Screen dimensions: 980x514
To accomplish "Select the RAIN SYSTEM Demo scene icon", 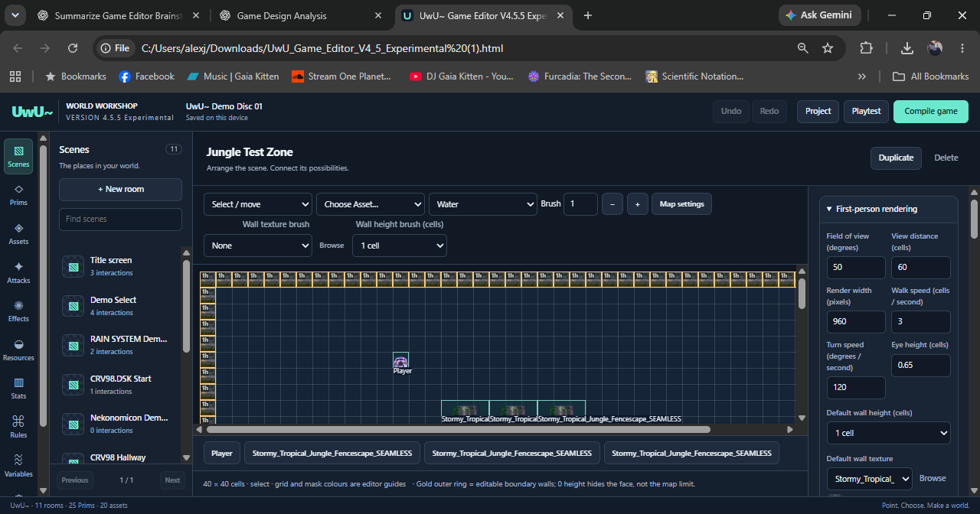I will (73, 345).
